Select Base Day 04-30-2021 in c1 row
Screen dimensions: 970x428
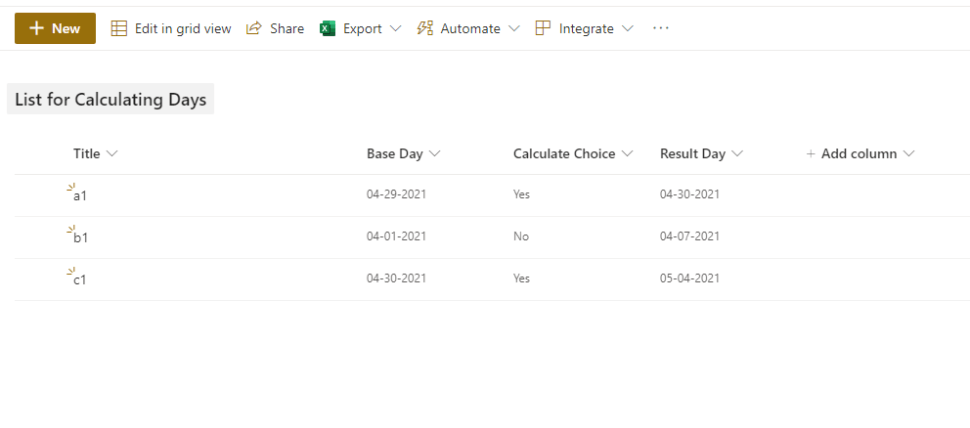click(397, 278)
